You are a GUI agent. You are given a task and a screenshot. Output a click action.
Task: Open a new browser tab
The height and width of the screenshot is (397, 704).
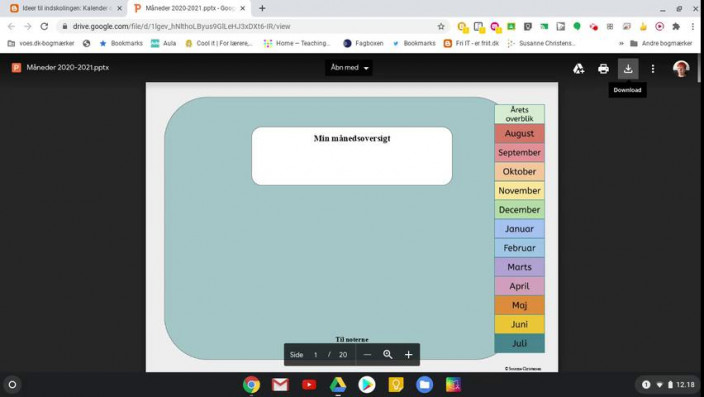coord(262,8)
